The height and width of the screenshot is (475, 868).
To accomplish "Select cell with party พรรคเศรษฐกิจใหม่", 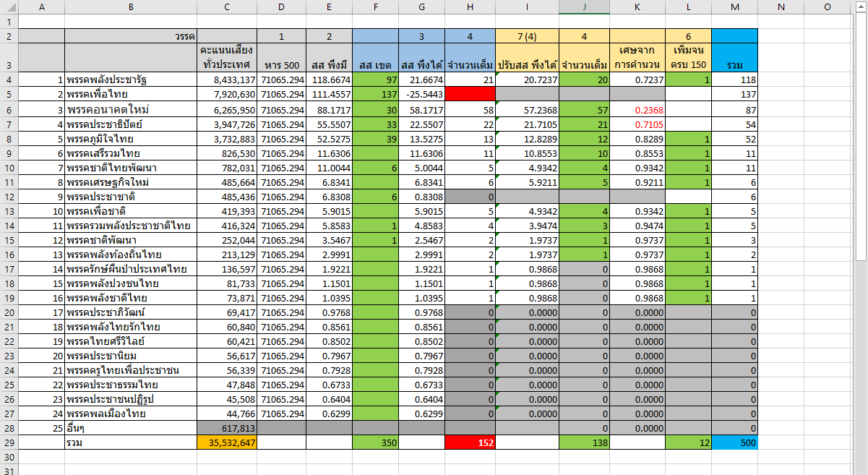I will click(131, 181).
